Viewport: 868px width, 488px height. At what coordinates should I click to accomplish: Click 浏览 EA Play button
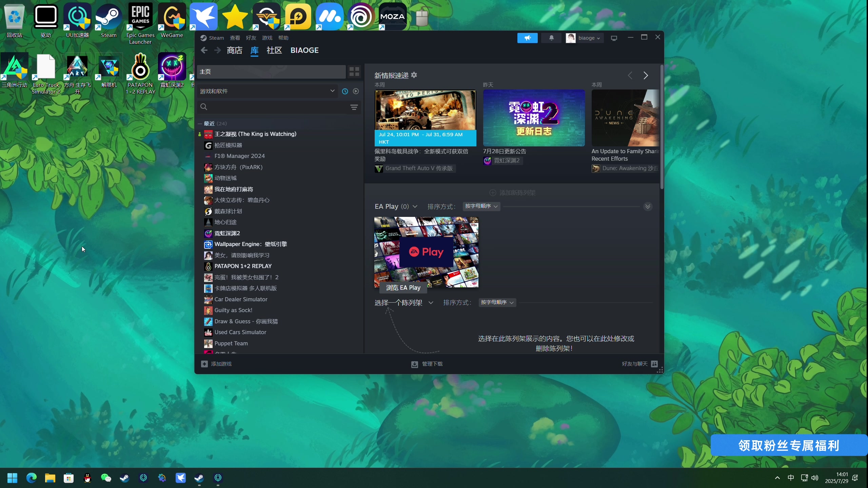tap(403, 288)
